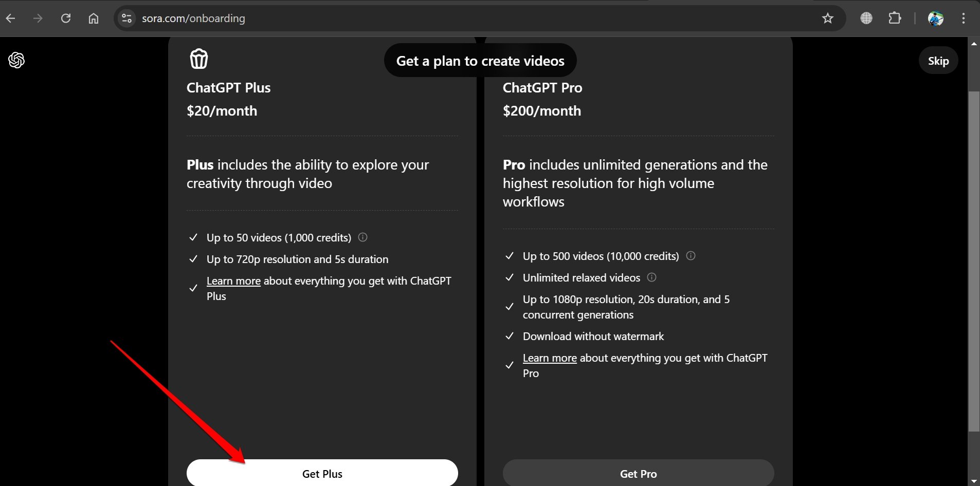
Task: Click info icon next to 10,000 credits
Action: pos(691,256)
